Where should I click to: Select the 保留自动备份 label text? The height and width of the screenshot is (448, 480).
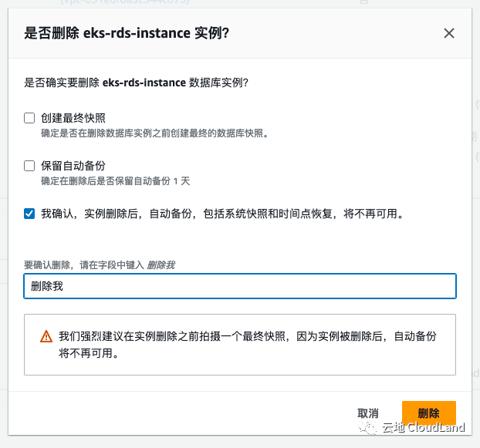pos(73,166)
